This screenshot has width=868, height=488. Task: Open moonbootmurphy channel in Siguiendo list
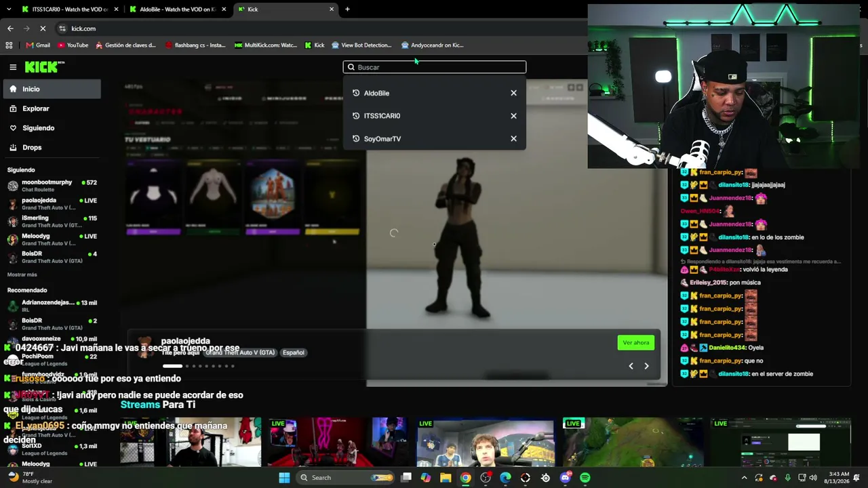(52, 185)
